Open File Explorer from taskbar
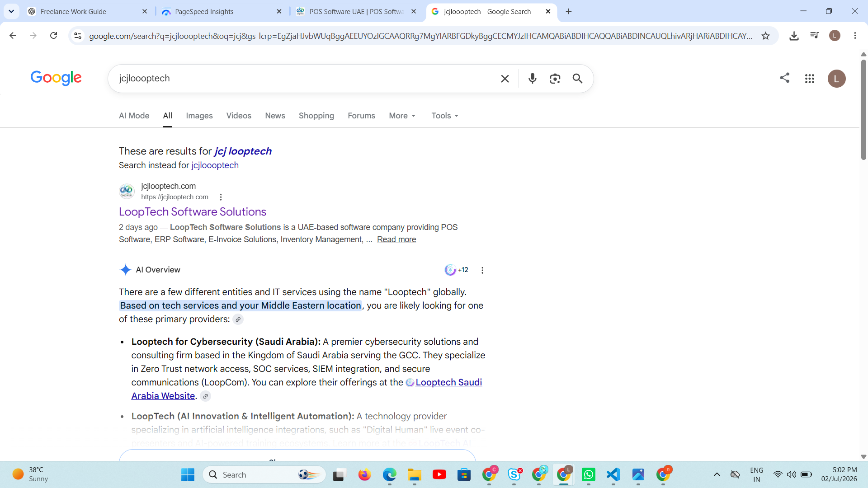The image size is (868, 488). click(x=415, y=475)
